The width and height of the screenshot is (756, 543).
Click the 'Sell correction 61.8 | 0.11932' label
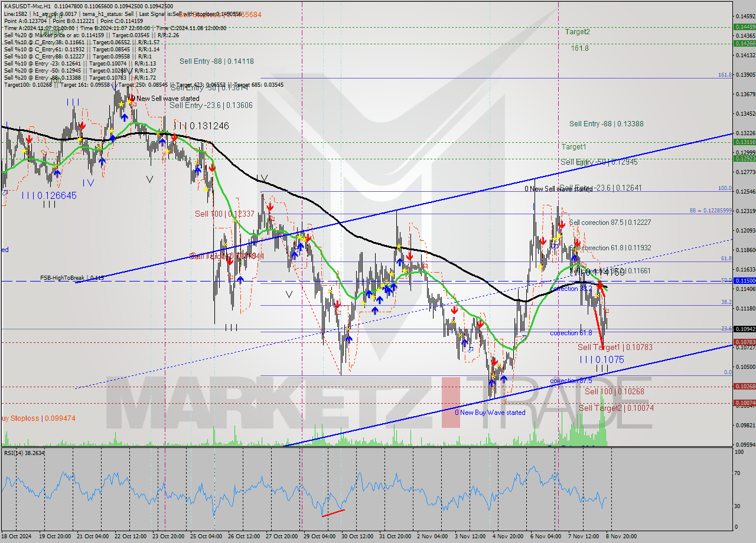pyautogui.click(x=610, y=248)
